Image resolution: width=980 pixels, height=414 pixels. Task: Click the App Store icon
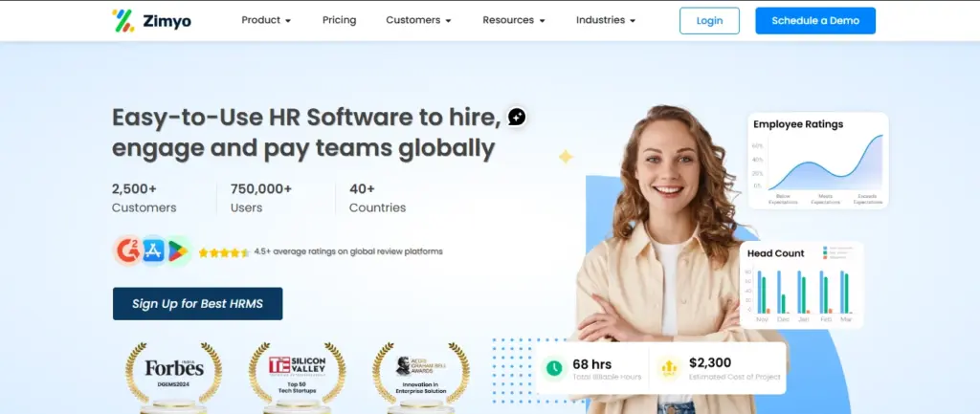pyautogui.click(x=153, y=251)
